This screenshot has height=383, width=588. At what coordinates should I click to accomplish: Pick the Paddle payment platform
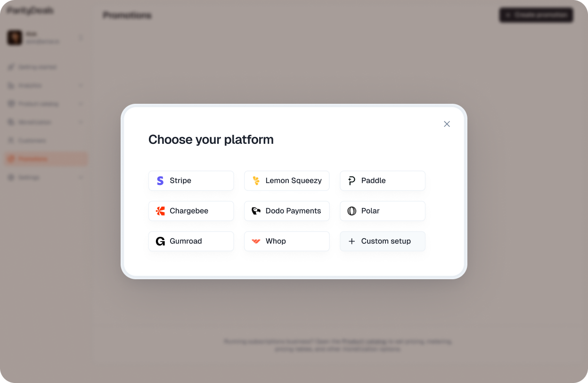pyautogui.click(x=382, y=181)
